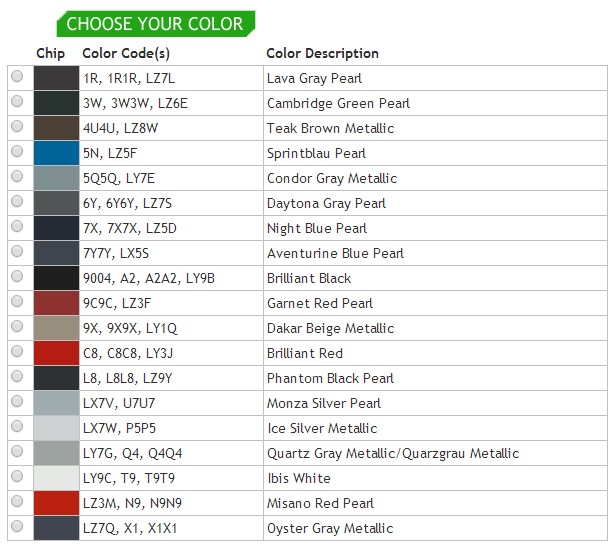Pick the Dakar Beige Metallic color chip
Image resolution: width=616 pixels, height=546 pixels.
pos(55,328)
